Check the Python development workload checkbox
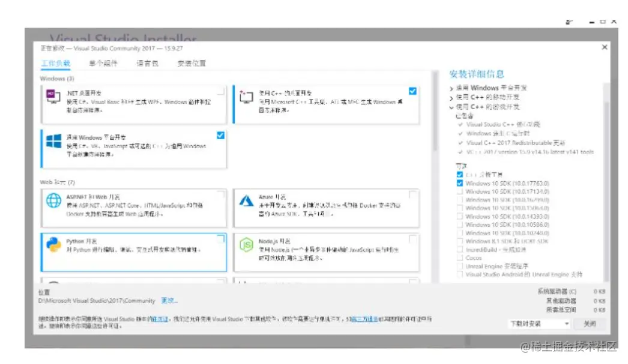628x364 pixels. point(220,239)
